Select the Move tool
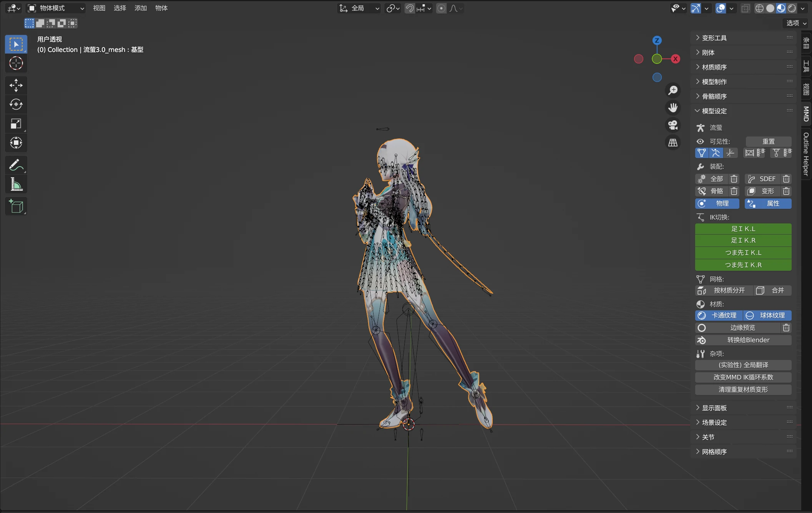Viewport: 812px width, 513px height. click(16, 85)
